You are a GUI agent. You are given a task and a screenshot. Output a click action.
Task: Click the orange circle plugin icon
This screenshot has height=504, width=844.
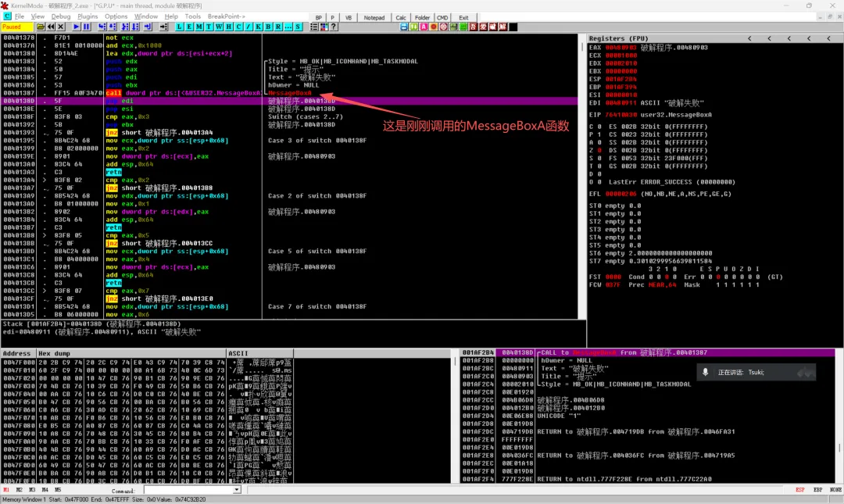[x=433, y=27]
